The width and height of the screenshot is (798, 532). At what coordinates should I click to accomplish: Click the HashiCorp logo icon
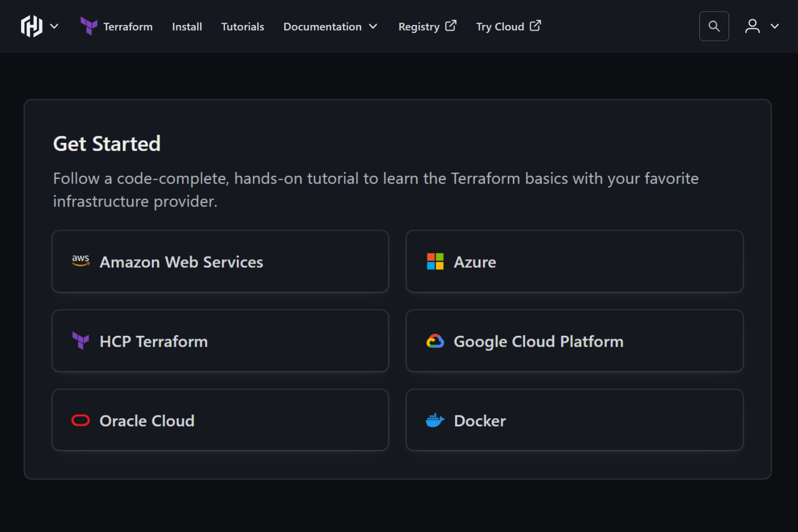[31, 26]
